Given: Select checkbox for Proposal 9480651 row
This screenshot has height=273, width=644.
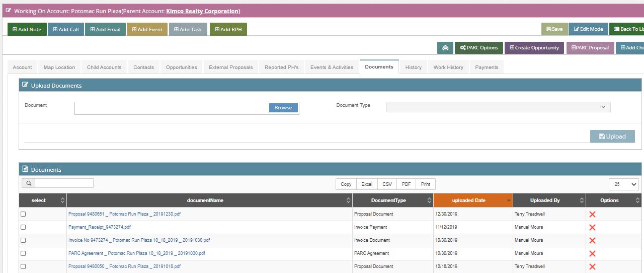Looking at the screenshot, I should coord(23,214).
